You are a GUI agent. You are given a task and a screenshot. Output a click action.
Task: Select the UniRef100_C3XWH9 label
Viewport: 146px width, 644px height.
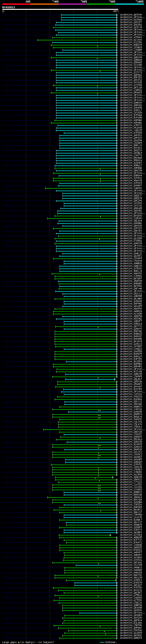(131, 50)
